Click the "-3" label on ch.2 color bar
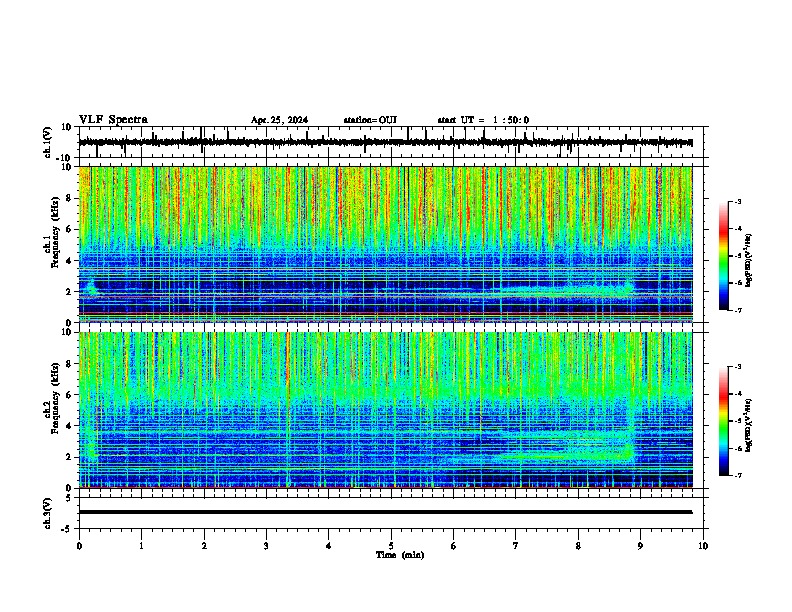Image resolution: width=792 pixels, height=612 pixels. coord(738,367)
